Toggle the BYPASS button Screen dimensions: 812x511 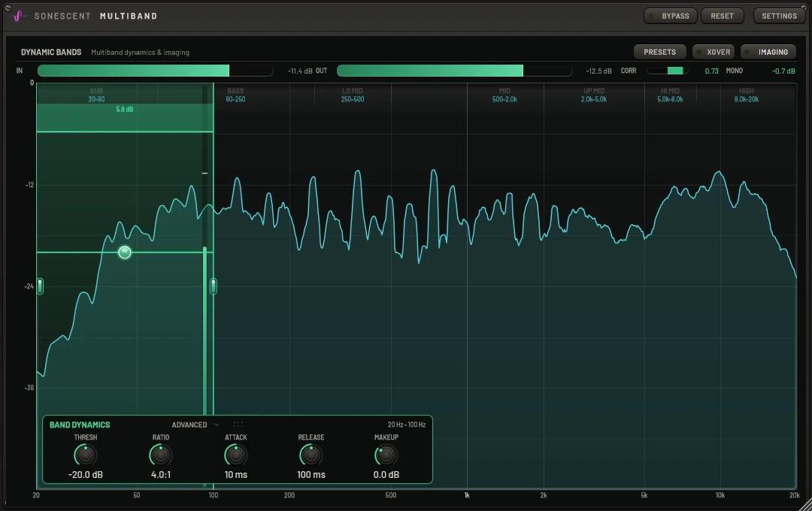pyautogui.click(x=670, y=16)
